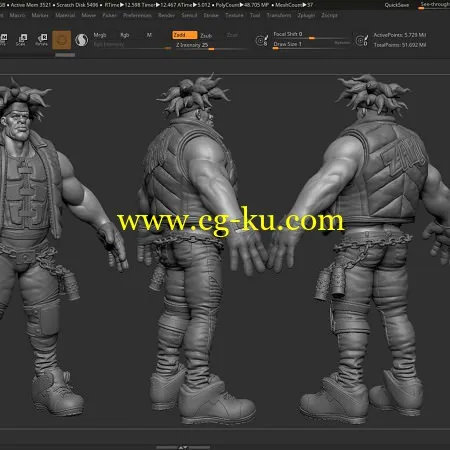Open the Material menu
The image size is (450, 450).
click(x=65, y=15)
